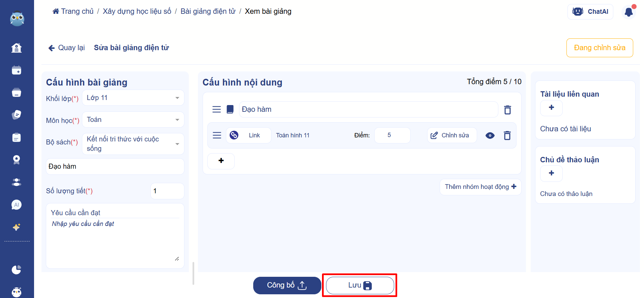Open the calendar icon in the sidebar

17,70
